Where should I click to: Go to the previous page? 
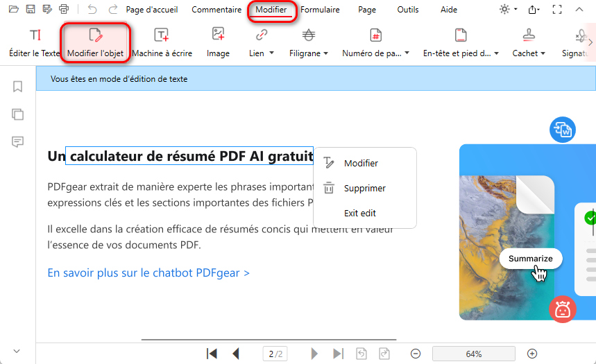click(x=236, y=354)
